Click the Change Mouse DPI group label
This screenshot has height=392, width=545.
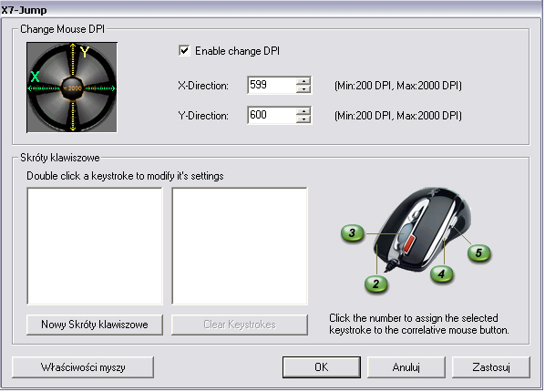tap(63, 29)
